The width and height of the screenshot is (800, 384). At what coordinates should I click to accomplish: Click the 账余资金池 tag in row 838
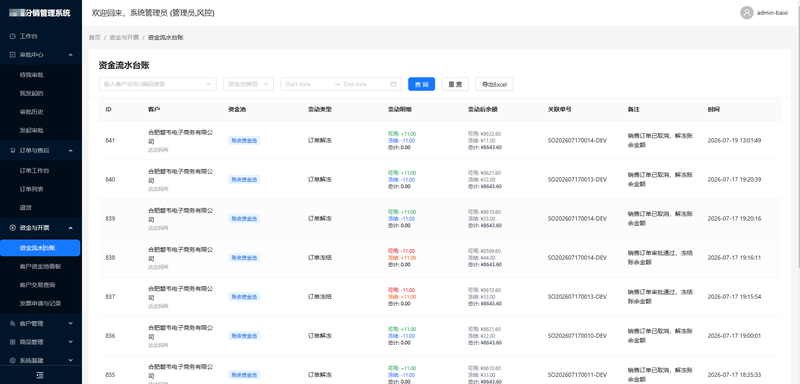click(244, 258)
